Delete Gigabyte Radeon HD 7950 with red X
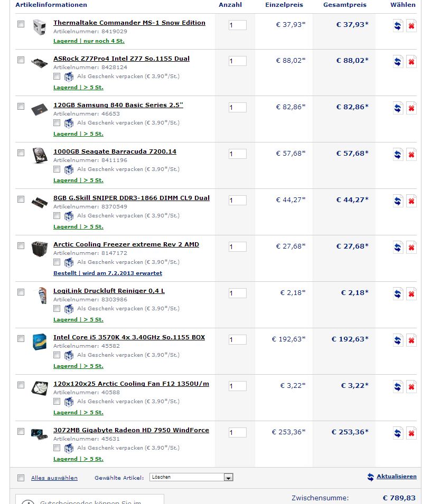 [411, 433]
